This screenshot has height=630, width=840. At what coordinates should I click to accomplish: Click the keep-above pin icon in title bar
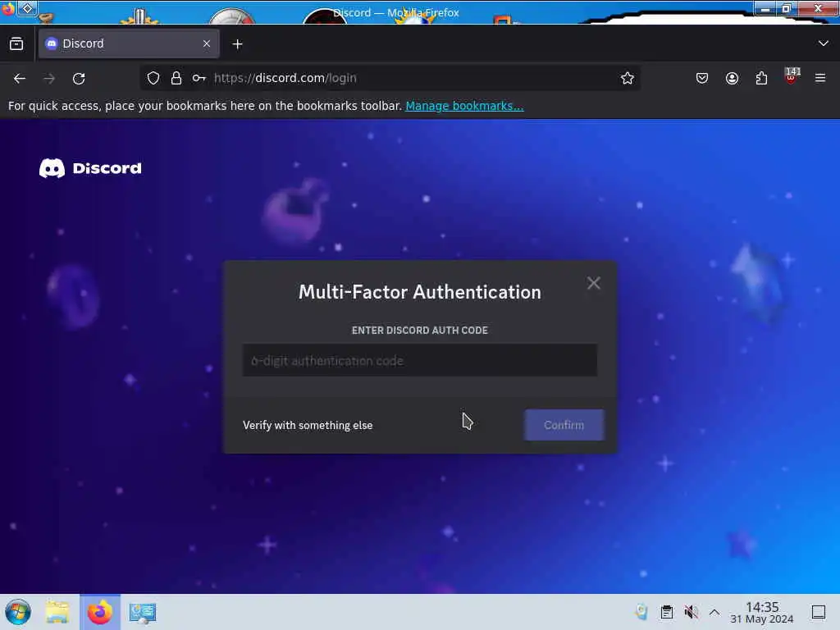(x=27, y=8)
